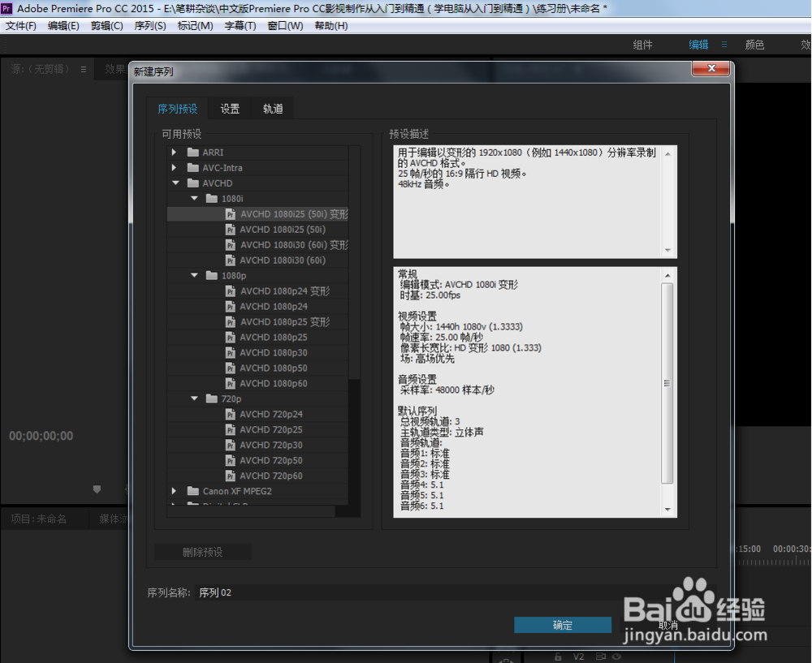This screenshot has height=663, width=812.
Task: Expand the Canon XF MPEG2 folder
Action: click(x=174, y=491)
